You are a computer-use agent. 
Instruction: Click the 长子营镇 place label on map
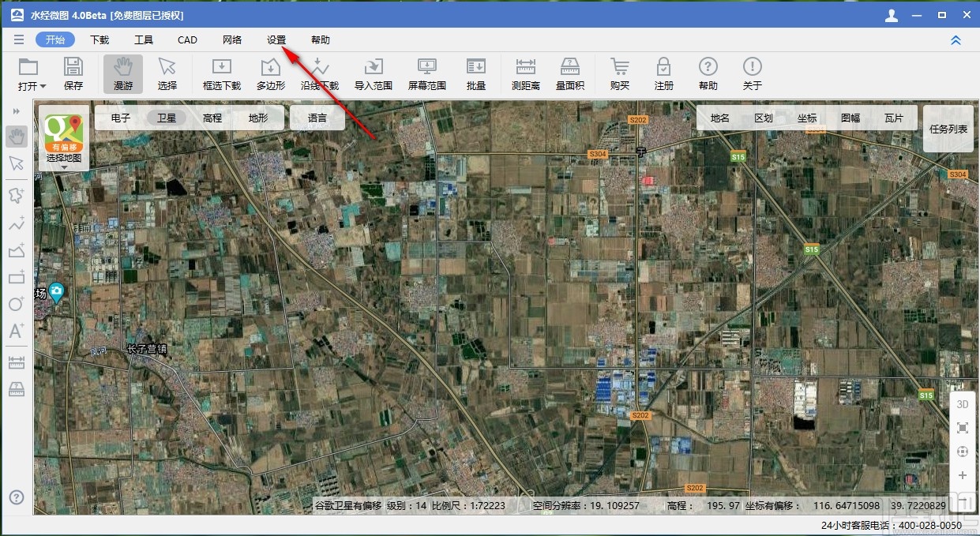[x=147, y=349]
